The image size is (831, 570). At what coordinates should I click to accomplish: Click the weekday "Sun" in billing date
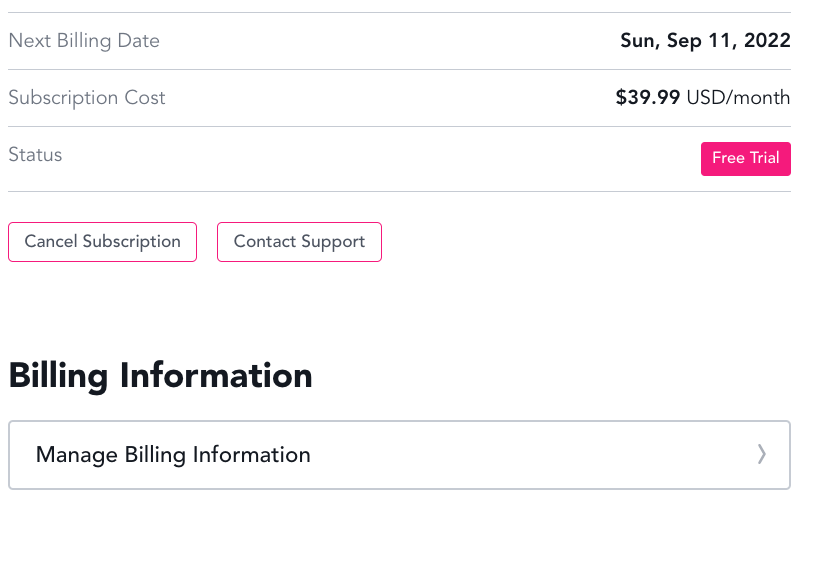coord(639,41)
